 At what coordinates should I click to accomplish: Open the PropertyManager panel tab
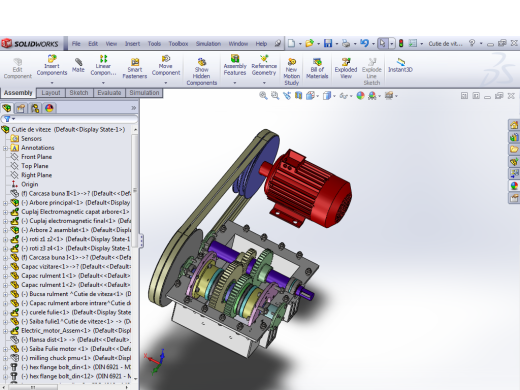(x=21, y=108)
